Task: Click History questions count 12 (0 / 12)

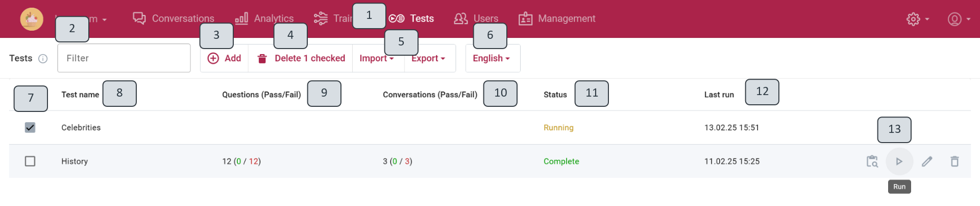Action: (x=241, y=161)
